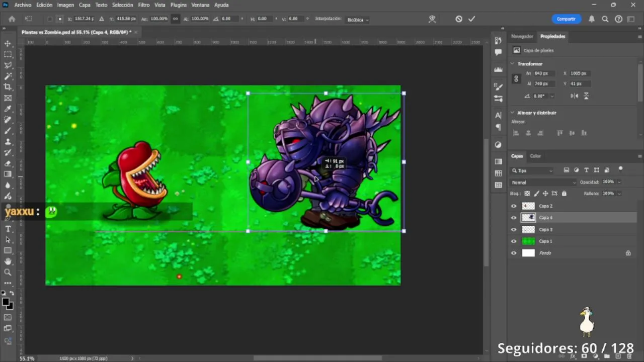The height and width of the screenshot is (362, 644).
Task: Collapse the Transformar section
Action: 512,64
